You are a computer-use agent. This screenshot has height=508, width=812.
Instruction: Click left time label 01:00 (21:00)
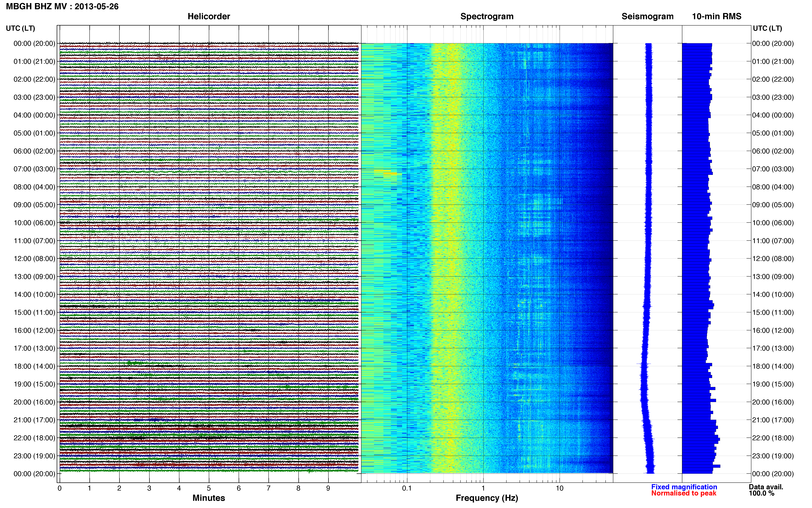point(34,62)
